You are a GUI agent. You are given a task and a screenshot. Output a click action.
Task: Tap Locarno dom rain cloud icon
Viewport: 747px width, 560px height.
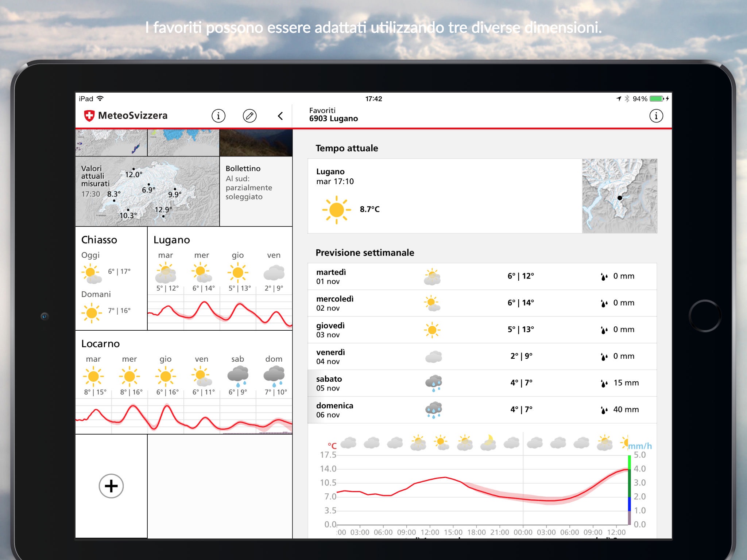point(274,376)
